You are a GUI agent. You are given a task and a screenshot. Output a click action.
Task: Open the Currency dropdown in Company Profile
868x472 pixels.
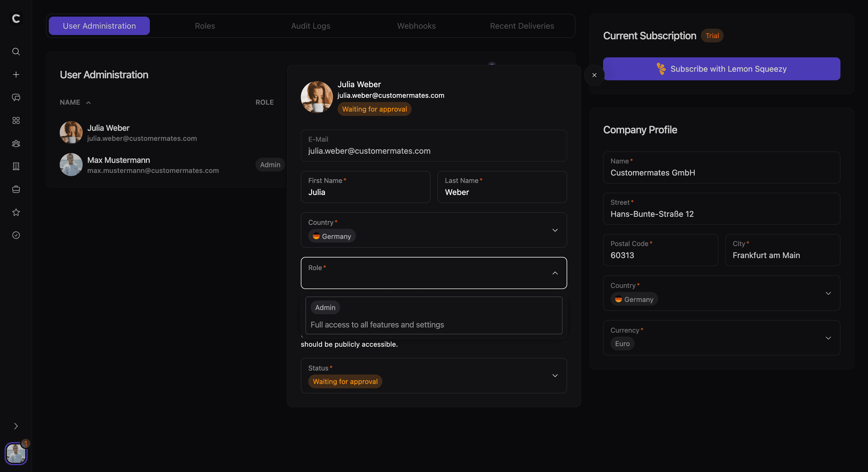[x=828, y=338]
